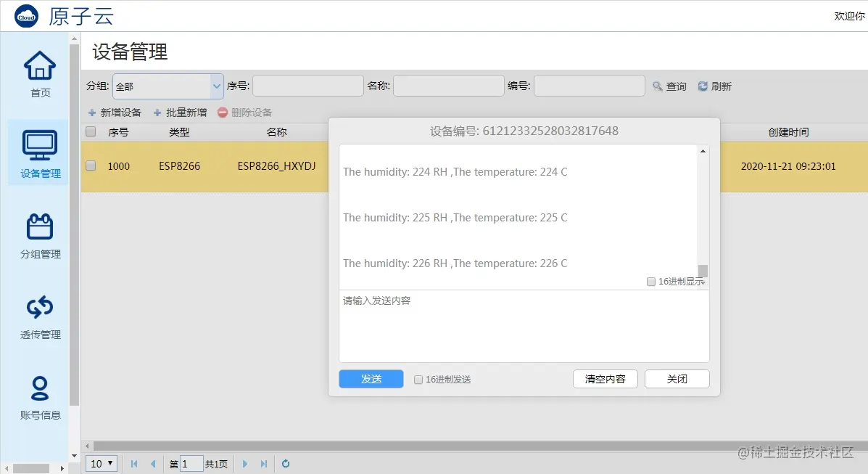
Task: Open 账号信息 user icon
Action: (x=40, y=388)
